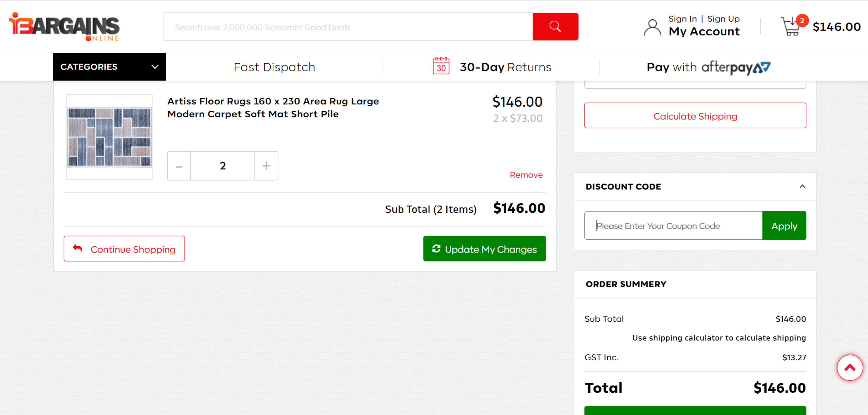Click the Sub Total (2 Items) label
Image resolution: width=868 pixels, height=415 pixels.
point(431,209)
